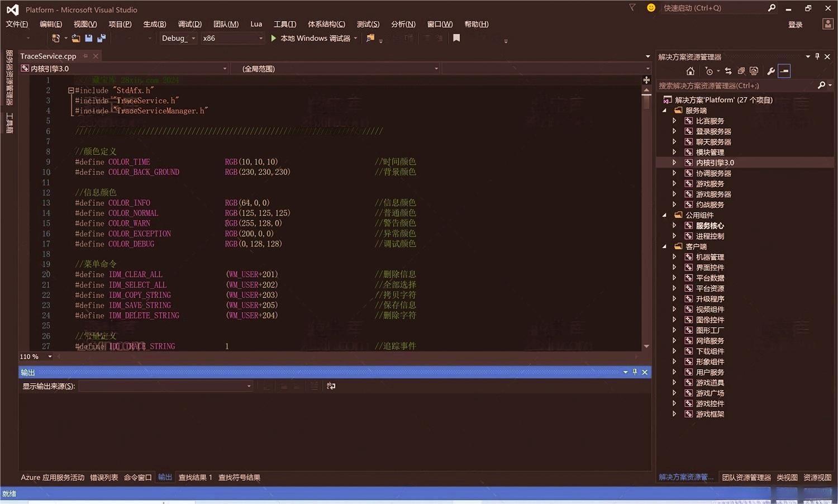Open the 工具箱 side tab
Viewport: 838px width, 504px height.
point(9,122)
